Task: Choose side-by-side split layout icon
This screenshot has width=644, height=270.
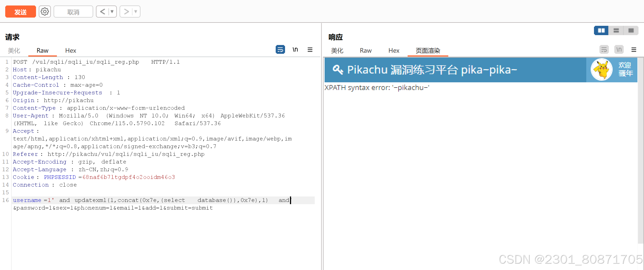Action: pyautogui.click(x=601, y=30)
